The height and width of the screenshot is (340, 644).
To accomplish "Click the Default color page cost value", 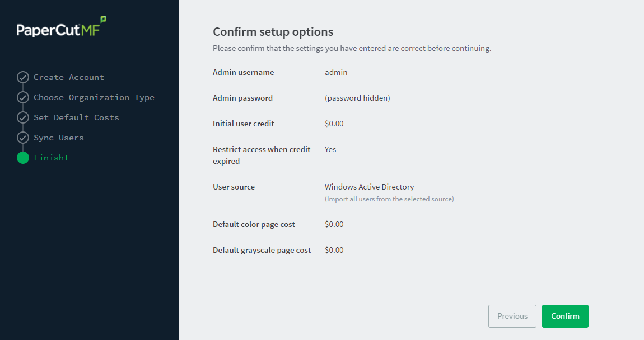I will coord(334,224).
